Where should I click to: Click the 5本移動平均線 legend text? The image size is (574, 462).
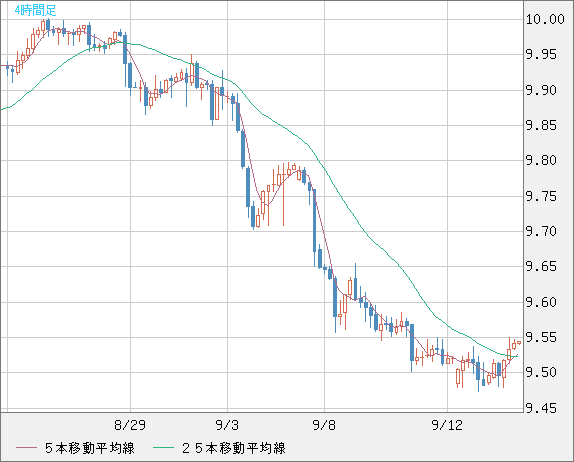pyautogui.click(x=90, y=448)
